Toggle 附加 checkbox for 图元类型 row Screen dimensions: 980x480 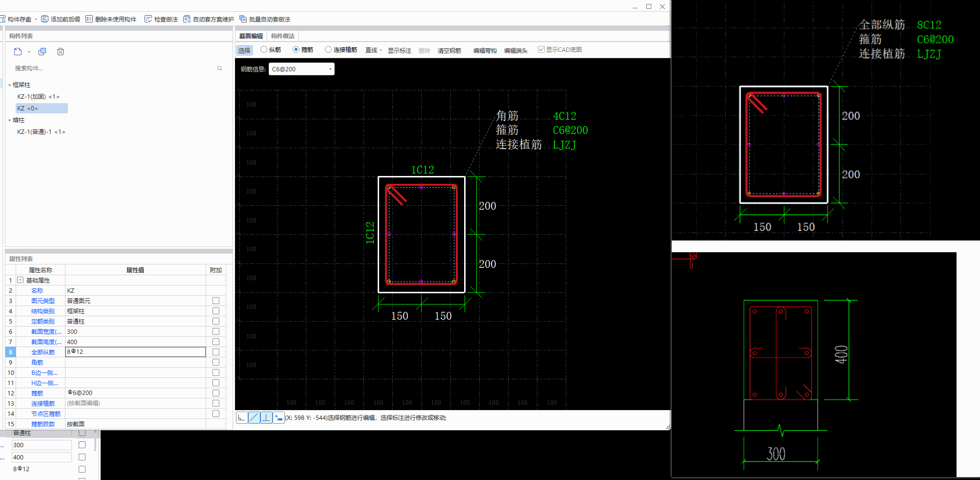tap(216, 301)
